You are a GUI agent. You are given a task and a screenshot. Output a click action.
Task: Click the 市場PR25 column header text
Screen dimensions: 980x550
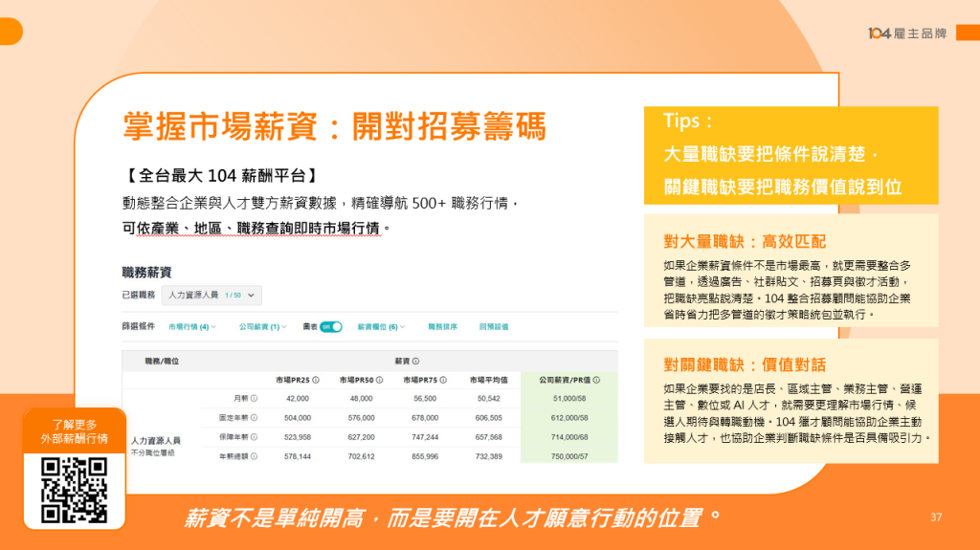pyautogui.click(x=293, y=380)
